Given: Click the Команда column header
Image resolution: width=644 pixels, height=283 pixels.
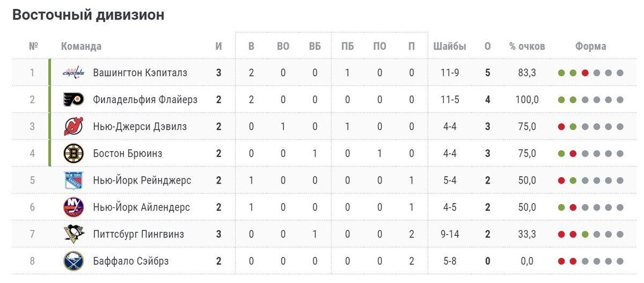Looking at the screenshot, I should (x=81, y=46).
